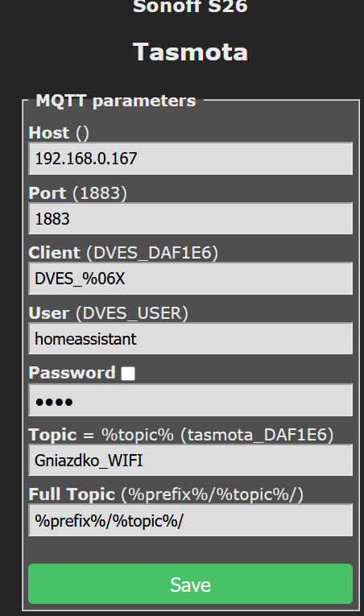Viewport: 364px width, 616px height.
Task: Edit the User field showing homeassistant
Action: (x=190, y=339)
